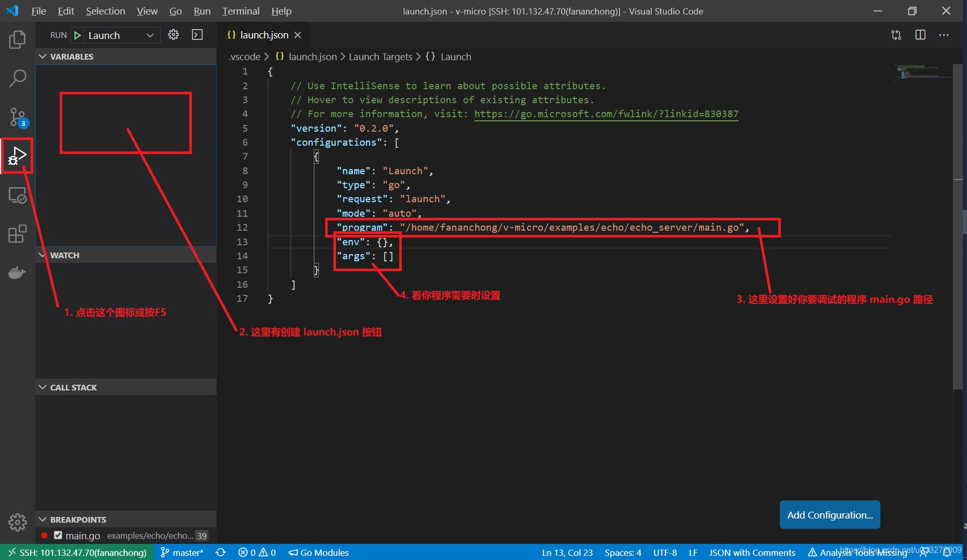Click the Launch Targets breadcrumb
The width and height of the screenshot is (967, 560).
(381, 57)
